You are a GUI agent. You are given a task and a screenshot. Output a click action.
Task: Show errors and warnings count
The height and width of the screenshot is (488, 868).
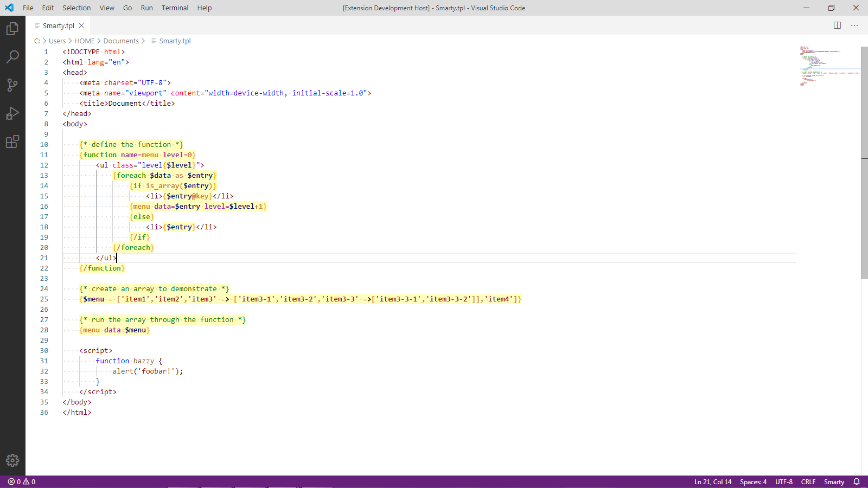[x=22, y=481]
